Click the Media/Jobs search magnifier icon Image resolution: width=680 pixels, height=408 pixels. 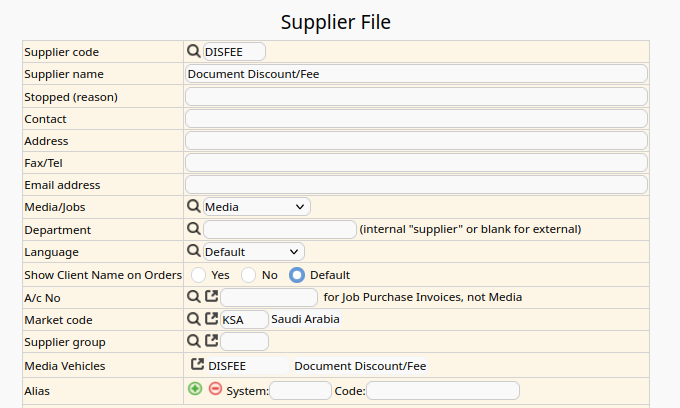click(x=194, y=206)
